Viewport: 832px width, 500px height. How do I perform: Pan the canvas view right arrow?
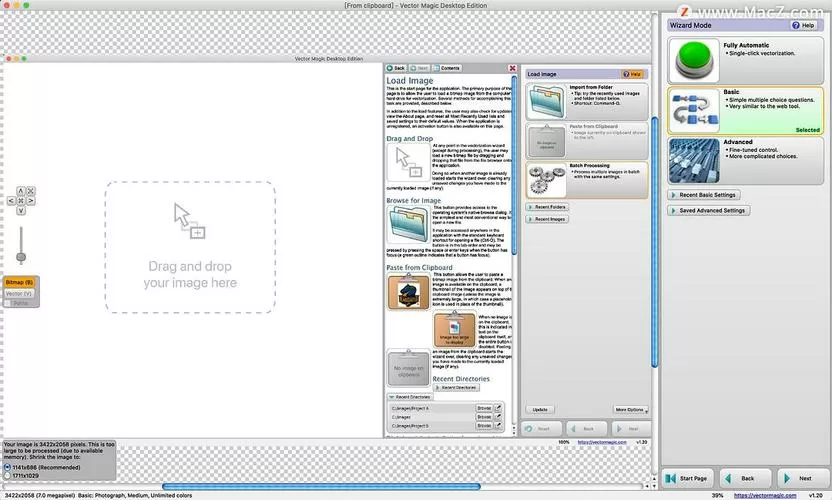[31, 201]
